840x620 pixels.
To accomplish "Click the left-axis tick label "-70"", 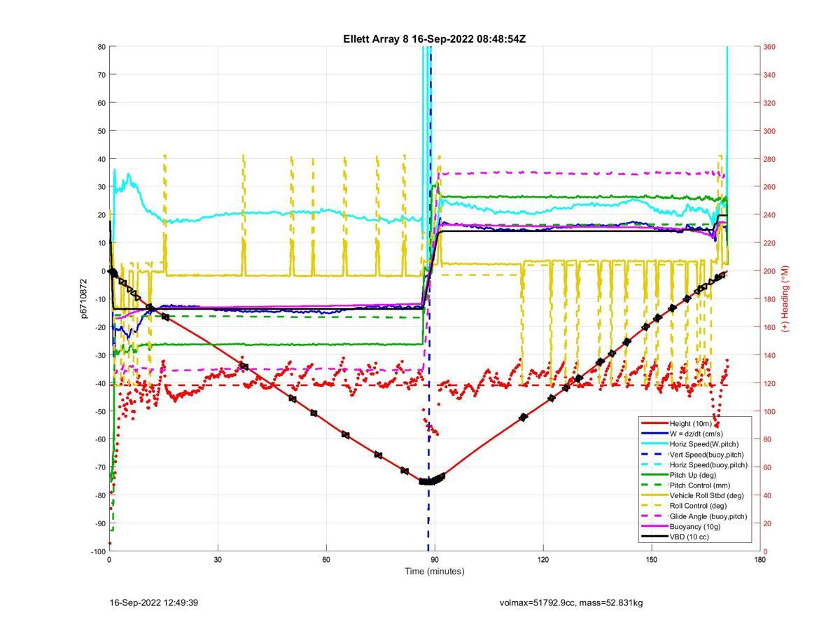I will tap(99, 467).
